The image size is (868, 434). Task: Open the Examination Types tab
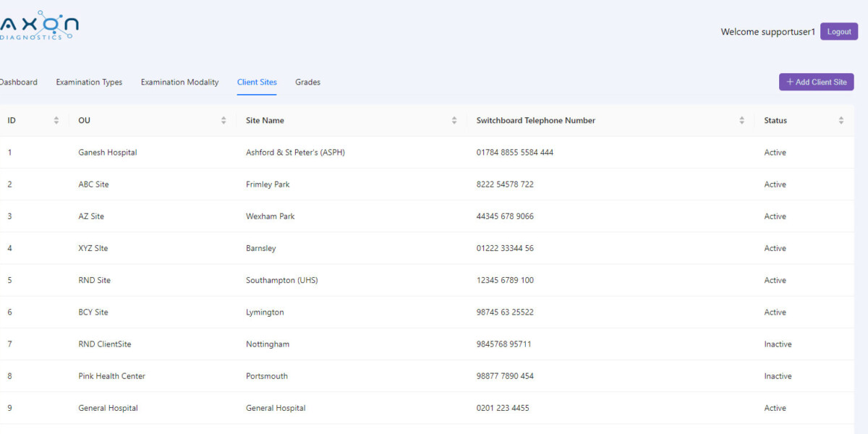[x=89, y=82]
